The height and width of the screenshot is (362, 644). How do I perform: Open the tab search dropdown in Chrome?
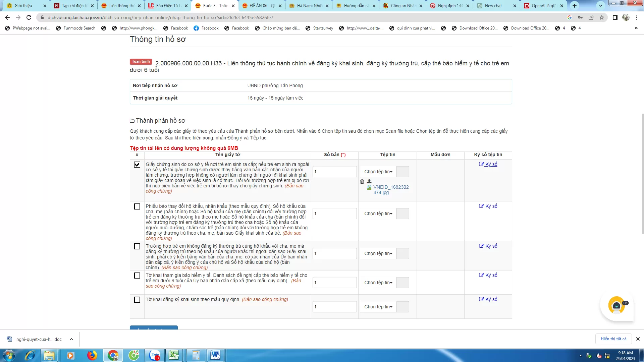point(601,6)
